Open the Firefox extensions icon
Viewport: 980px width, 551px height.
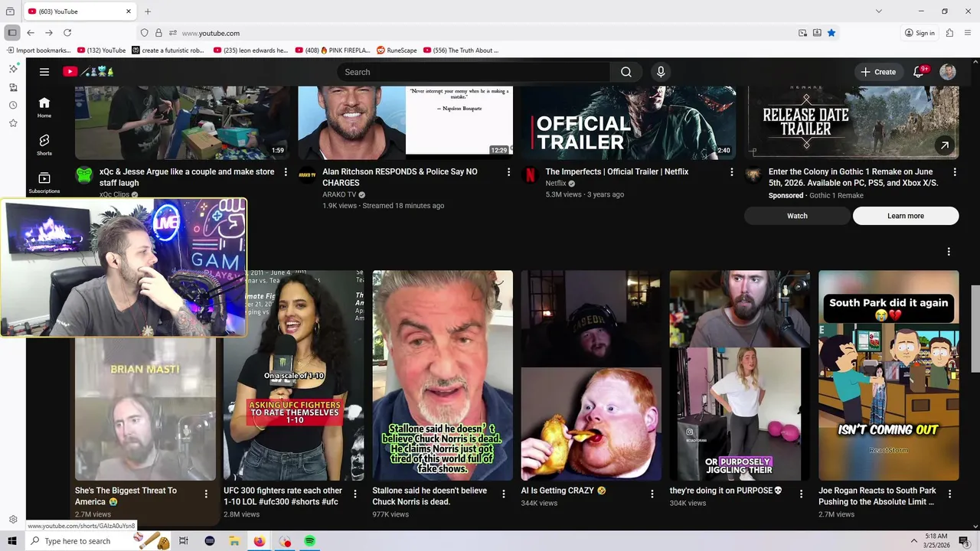click(x=949, y=33)
